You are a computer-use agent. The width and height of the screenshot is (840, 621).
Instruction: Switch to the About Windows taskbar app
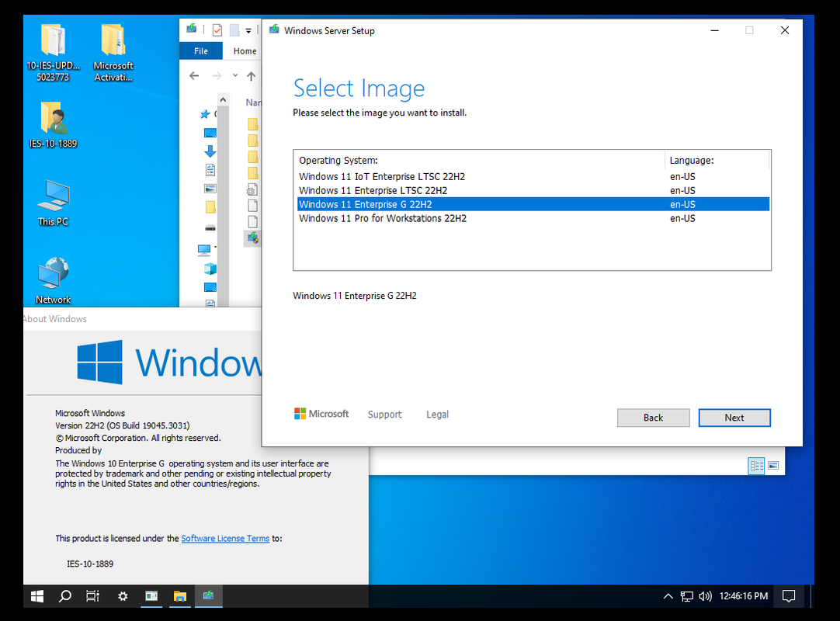[x=151, y=596]
